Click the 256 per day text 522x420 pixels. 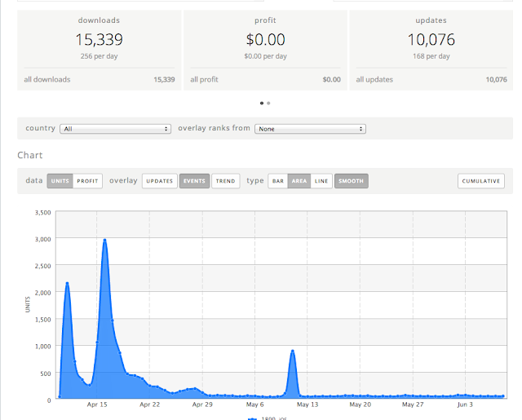pos(100,56)
